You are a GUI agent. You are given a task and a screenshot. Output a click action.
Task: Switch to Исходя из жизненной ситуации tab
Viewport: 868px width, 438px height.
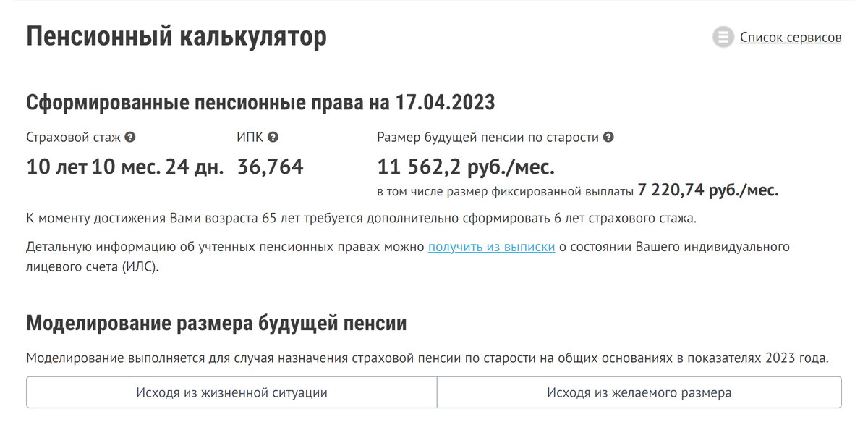(231, 392)
